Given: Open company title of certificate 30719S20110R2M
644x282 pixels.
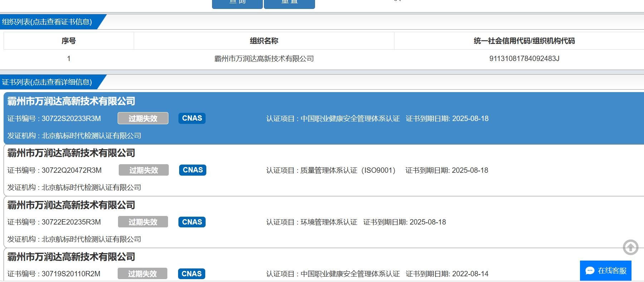Looking at the screenshot, I should (71, 257).
